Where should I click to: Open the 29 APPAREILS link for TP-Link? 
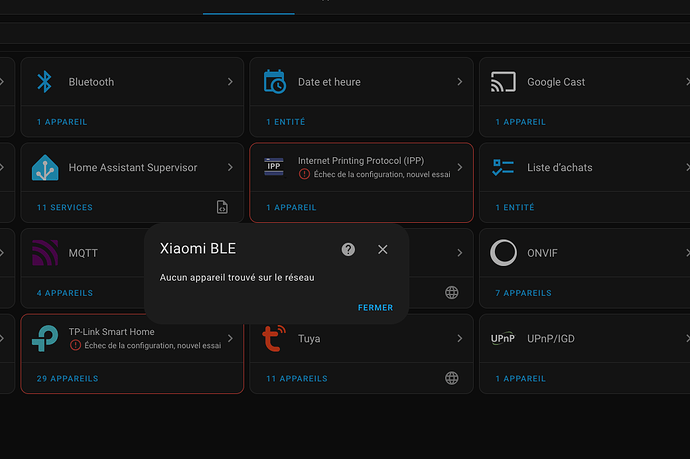point(67,379)
